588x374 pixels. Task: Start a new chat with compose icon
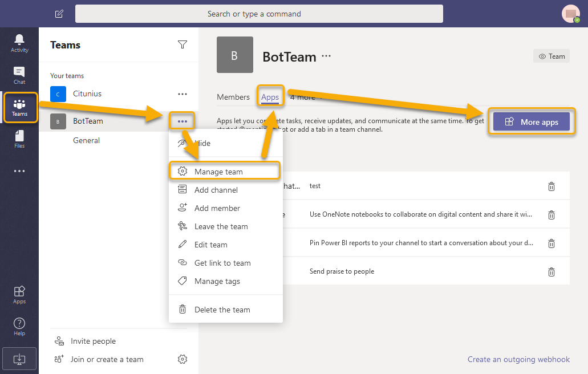pos(59,14)
